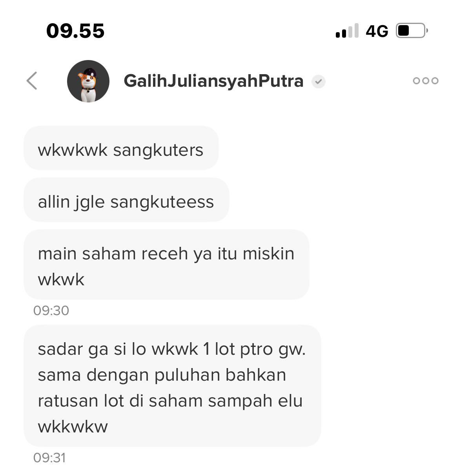
Task: Tap the battery level icon
Action: point(412,31)
